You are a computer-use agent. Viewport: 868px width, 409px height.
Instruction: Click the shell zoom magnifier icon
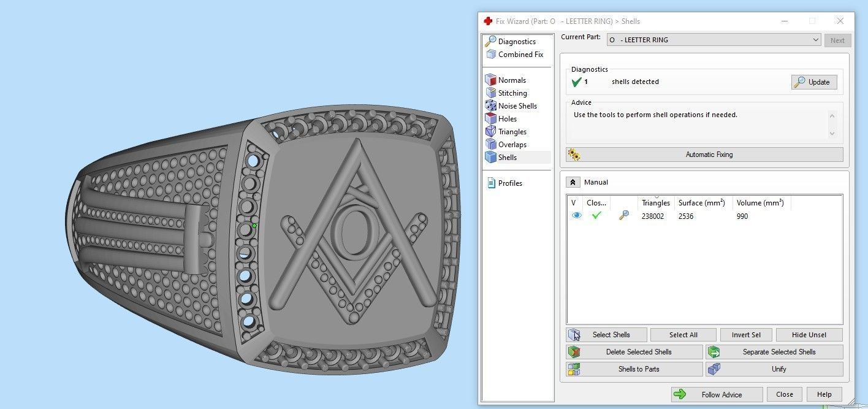coord(623,216)
